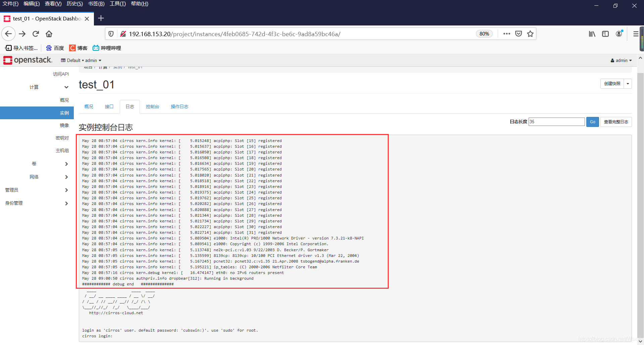Viewport: 644px width, 345px height.
Task: Open admin user dropdown menu
Action: coord(621,60)
